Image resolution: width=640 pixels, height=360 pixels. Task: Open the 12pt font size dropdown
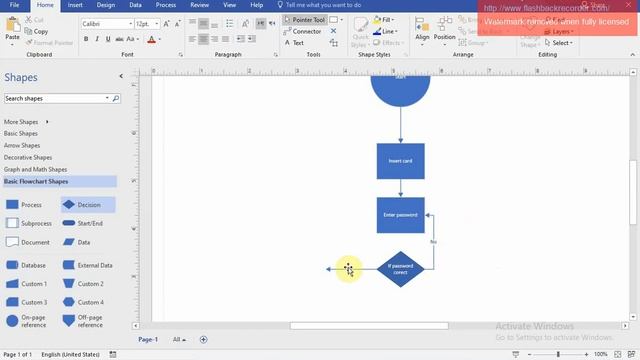[x=157, y=24]
